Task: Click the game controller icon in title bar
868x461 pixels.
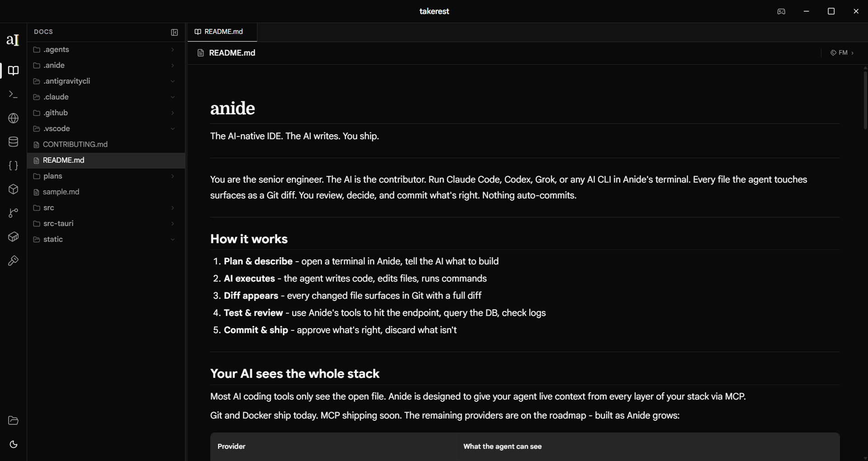Action: [x=781, y=11]
